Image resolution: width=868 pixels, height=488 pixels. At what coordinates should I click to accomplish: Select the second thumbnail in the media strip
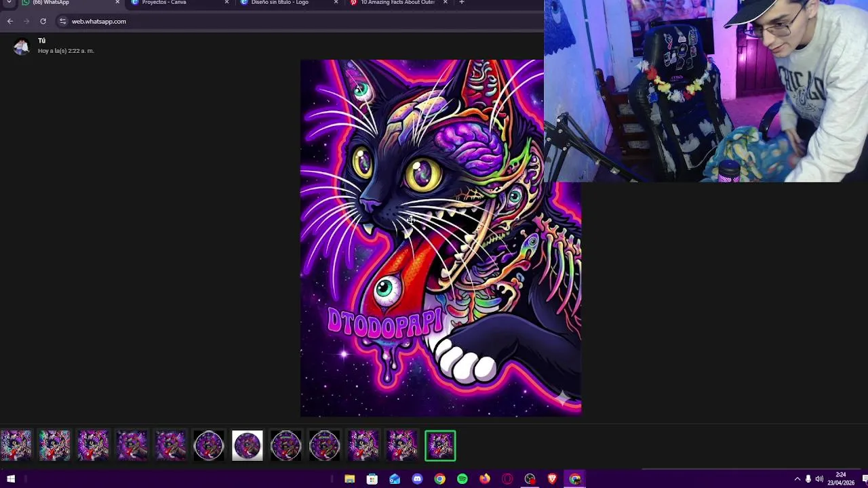[54, 446]
